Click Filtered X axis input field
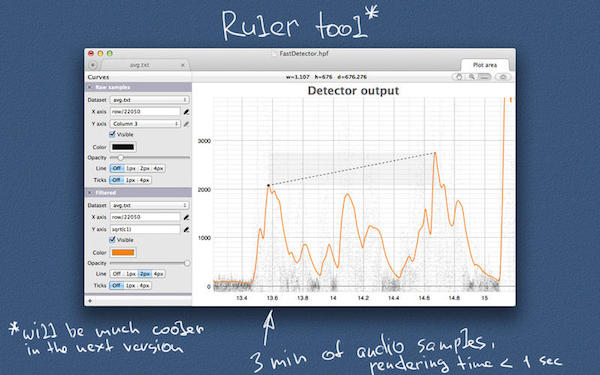 pos(145,217)
